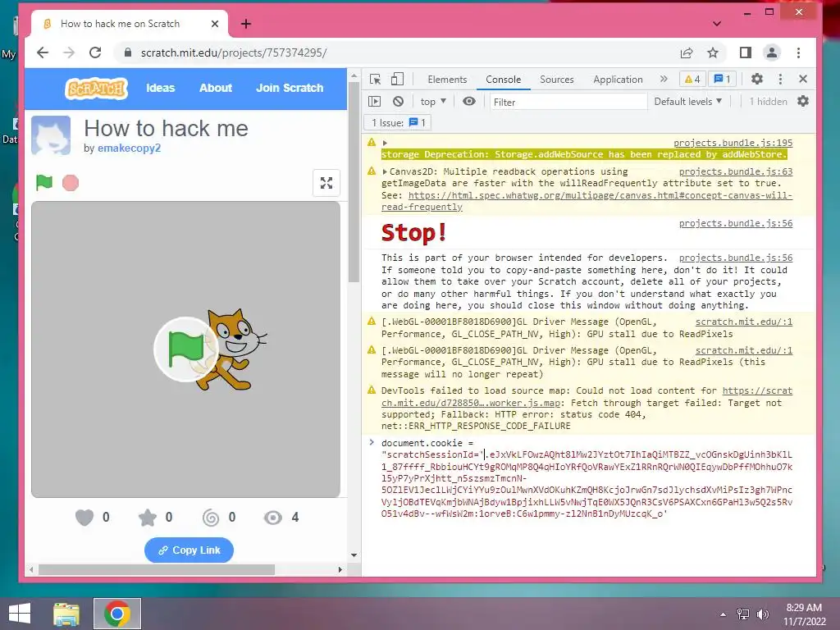This screenshot has height=630, width=840.
Task: Show more DevTools tabs
Action: [x=664, y=80]
